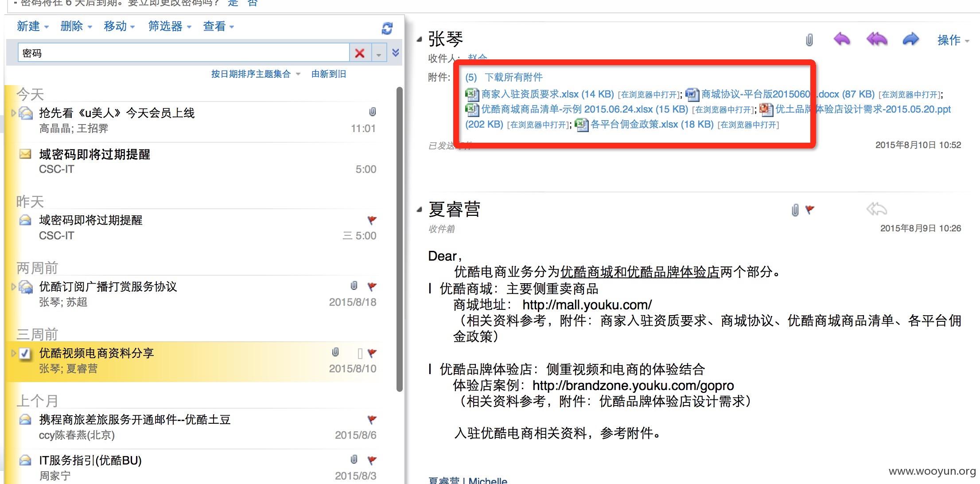Open the 移动 menu
The height and width of the screenshot is (484, 980).
tap(119, 26)
